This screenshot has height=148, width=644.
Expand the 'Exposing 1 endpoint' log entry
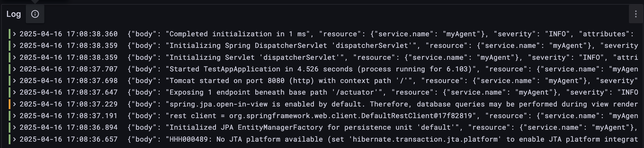click(14, 92)
